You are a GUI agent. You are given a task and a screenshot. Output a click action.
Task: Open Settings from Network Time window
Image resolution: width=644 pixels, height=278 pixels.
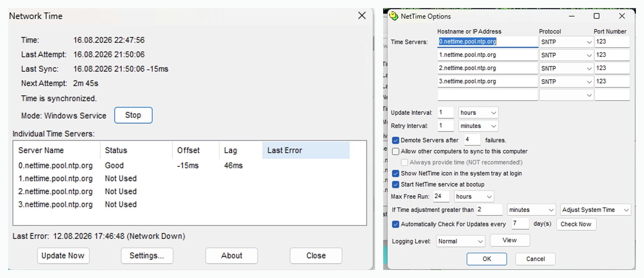click(147, 256)
